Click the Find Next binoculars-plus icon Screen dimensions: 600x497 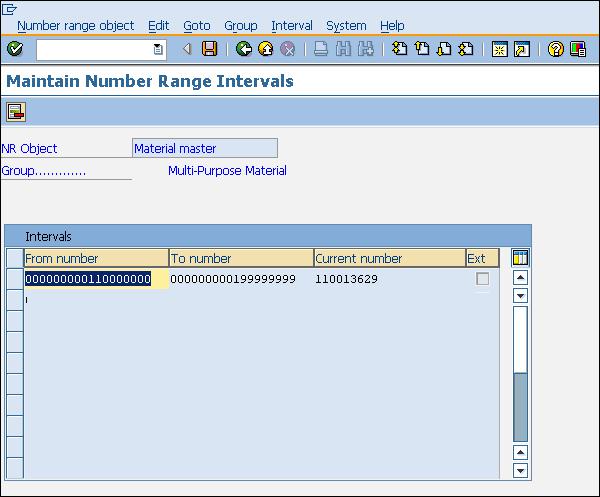pyautogui.click(x=366, y=49)
